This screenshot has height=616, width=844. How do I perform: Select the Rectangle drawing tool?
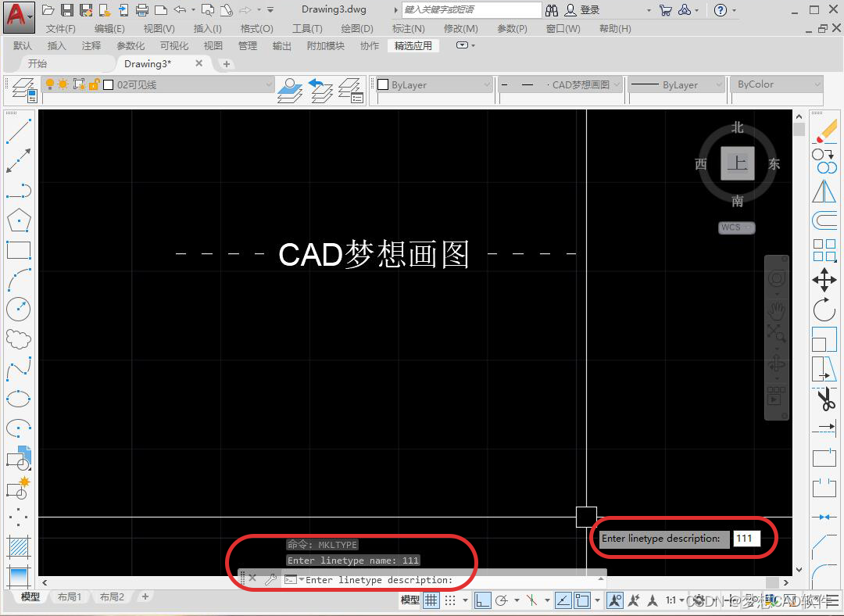click(x=18, y=249)
